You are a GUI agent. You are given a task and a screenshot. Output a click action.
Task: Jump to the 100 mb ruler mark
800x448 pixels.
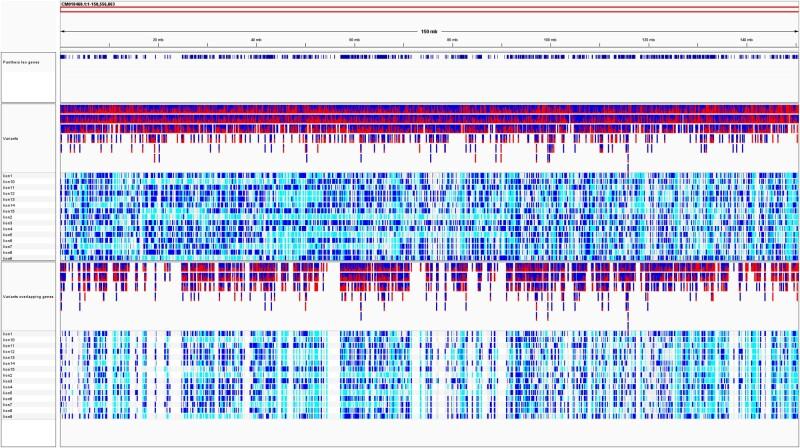click(x=550, y=39)
